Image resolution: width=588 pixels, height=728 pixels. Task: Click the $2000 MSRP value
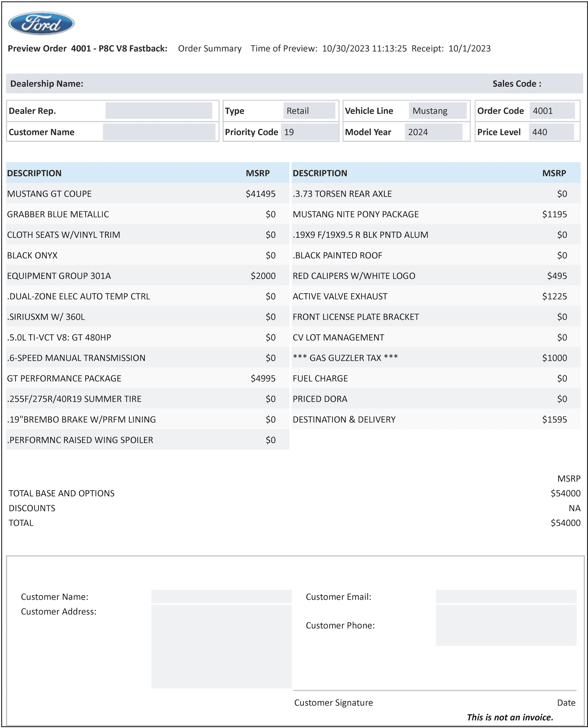click(263, 276)
